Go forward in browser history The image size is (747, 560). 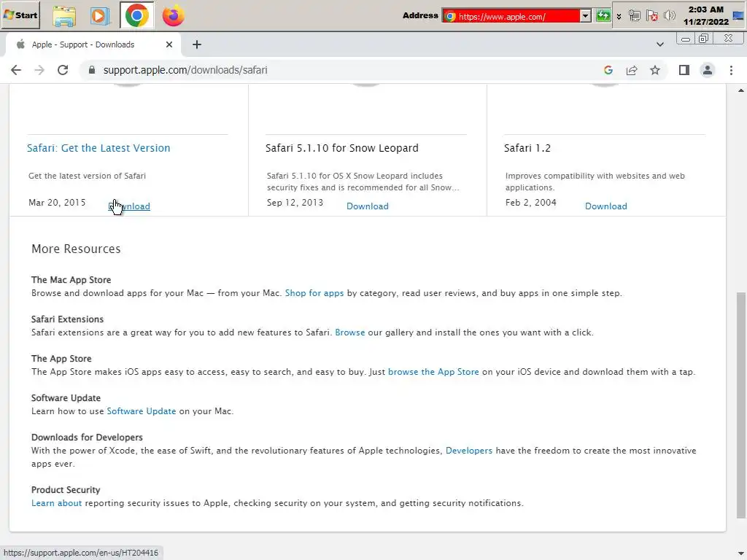pyautogui.click(x=39, y=70)
